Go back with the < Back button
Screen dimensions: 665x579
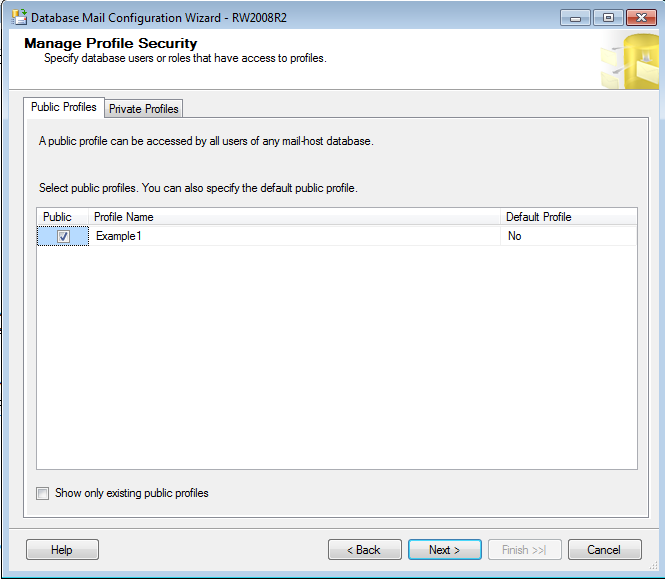click(364, 550)
